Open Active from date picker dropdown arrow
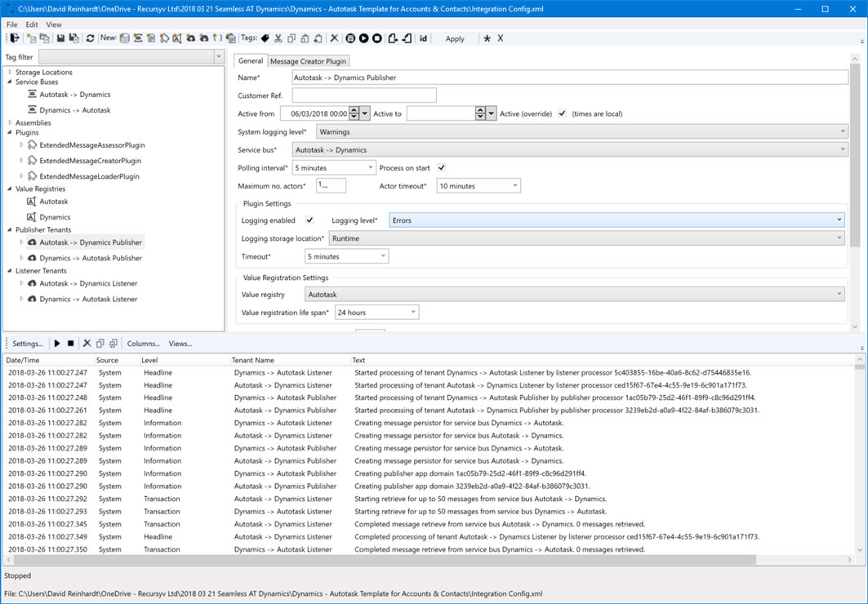The height and width of the screenshot is (604, 868). click(x=365, y=113)
